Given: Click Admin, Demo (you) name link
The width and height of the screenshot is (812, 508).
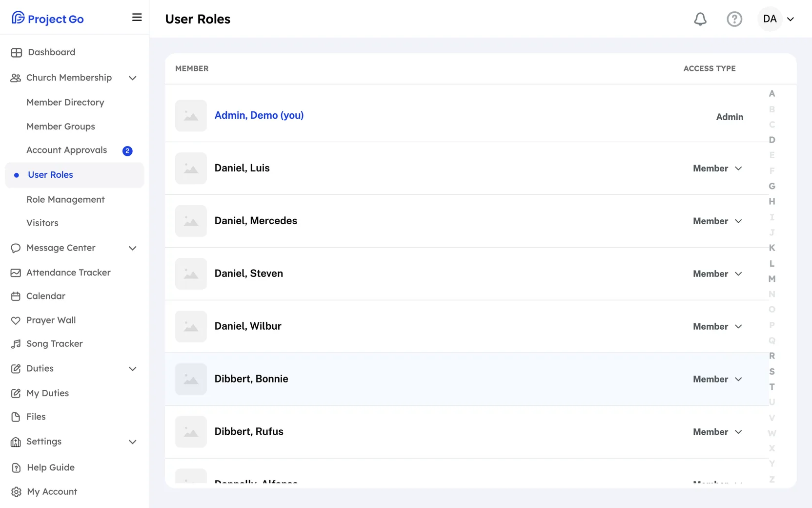Looking at the screenshot, I should (259, 115).
